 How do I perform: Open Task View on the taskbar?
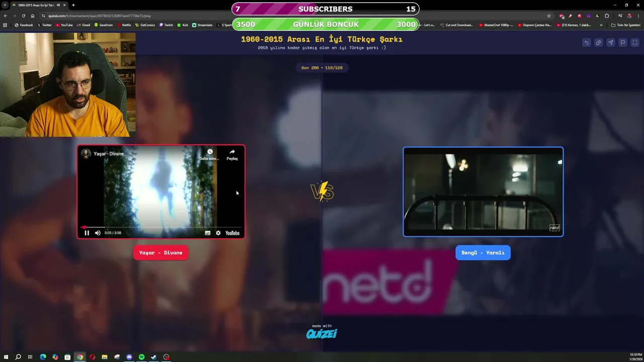(30, 357)
